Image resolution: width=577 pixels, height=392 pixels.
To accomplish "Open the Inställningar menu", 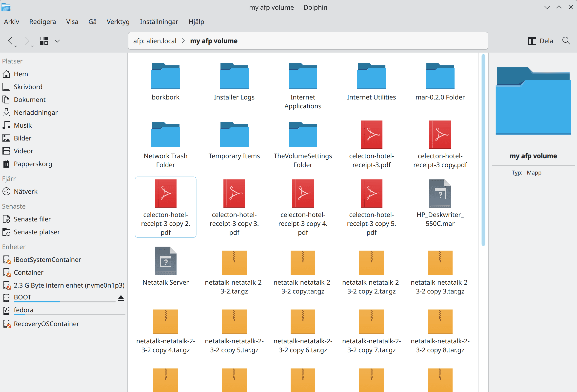I will (159, 21).
